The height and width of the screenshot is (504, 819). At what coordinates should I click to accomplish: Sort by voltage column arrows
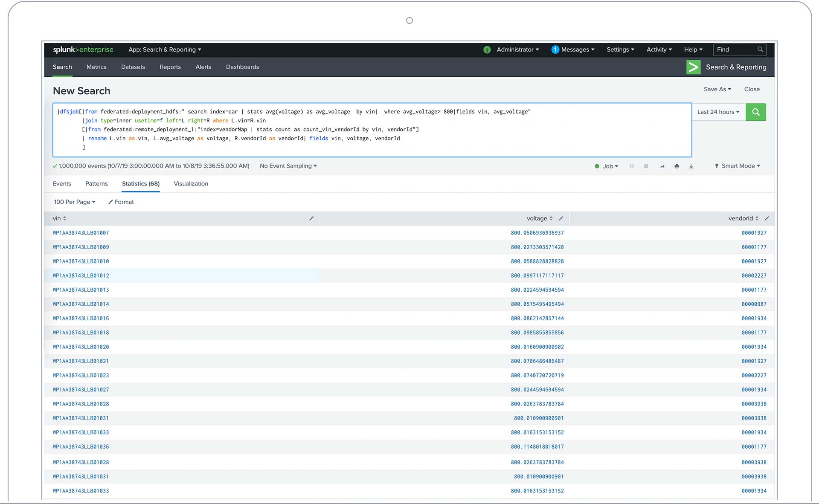[x=551, y=218]
